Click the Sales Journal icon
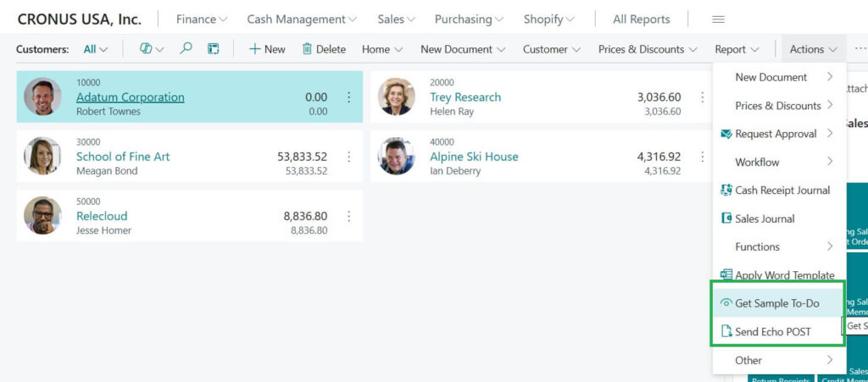 pyautogui.click(x=726, y=219)
